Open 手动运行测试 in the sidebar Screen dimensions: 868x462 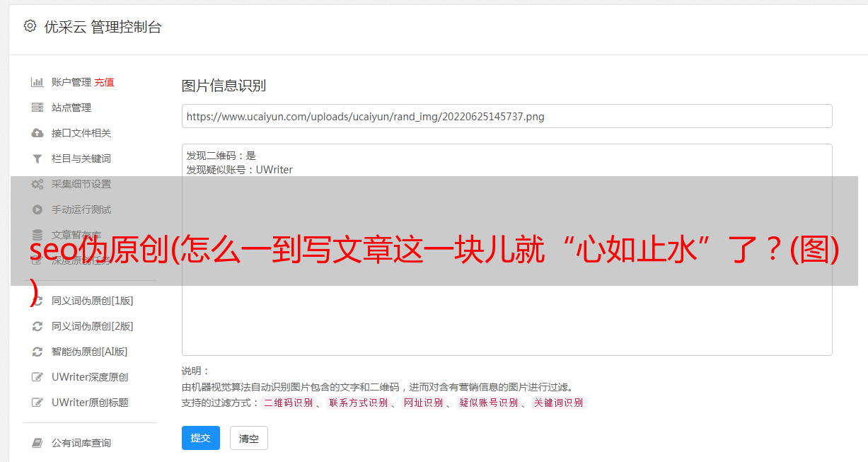[81, 209]
